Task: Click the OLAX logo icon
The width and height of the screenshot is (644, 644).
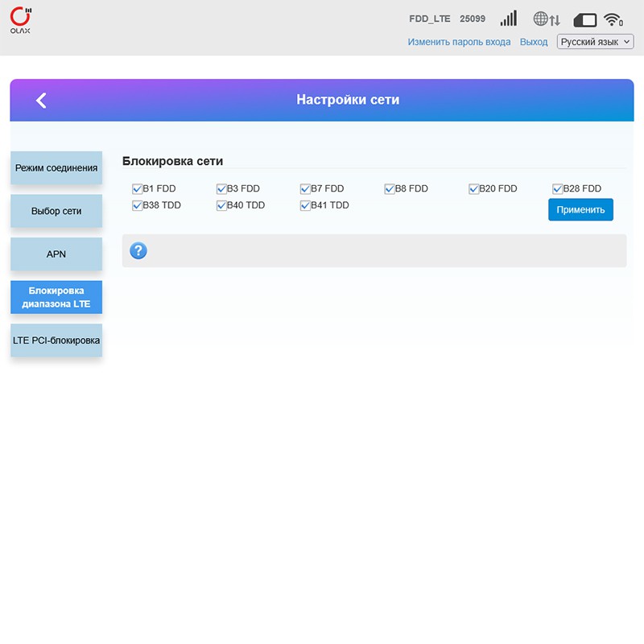Action: [21, 20]
